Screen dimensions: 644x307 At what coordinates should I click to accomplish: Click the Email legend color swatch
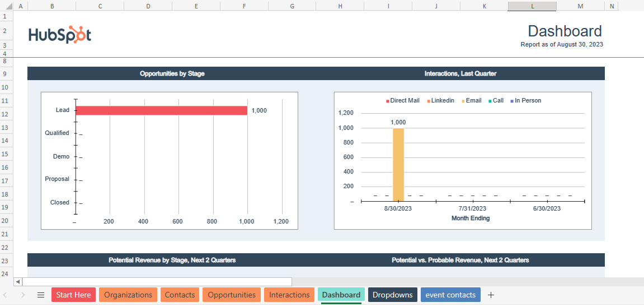tap(463, 101)
